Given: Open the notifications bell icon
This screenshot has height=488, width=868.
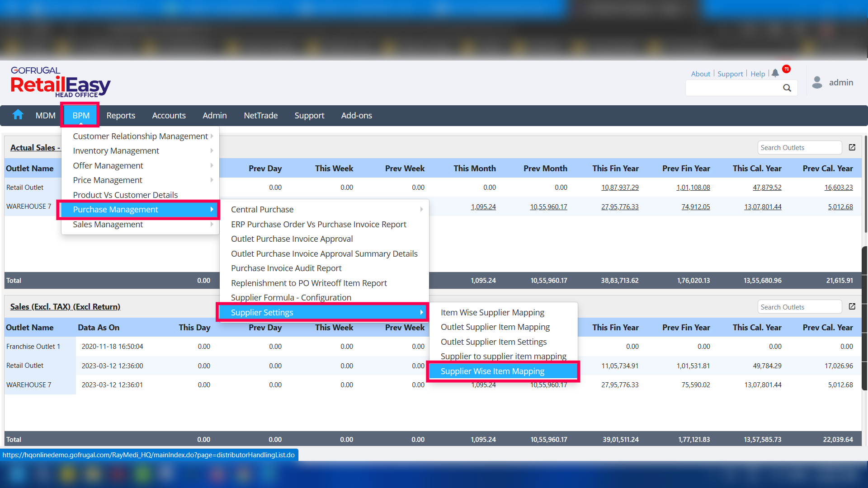Looking at the screenshot, I should click(775, 73).
